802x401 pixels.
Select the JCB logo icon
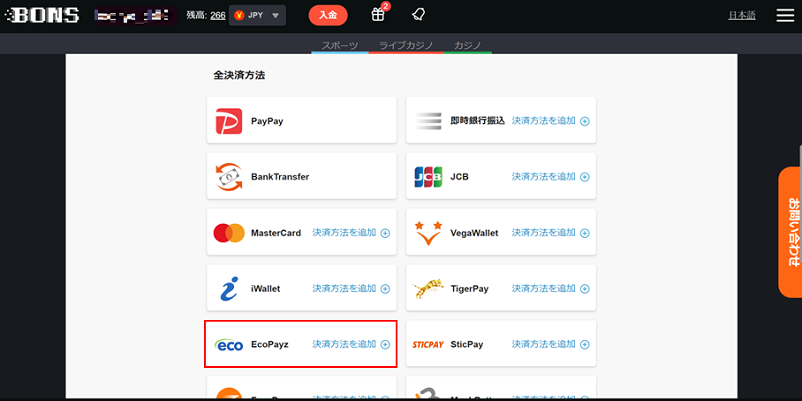[428, 177]
